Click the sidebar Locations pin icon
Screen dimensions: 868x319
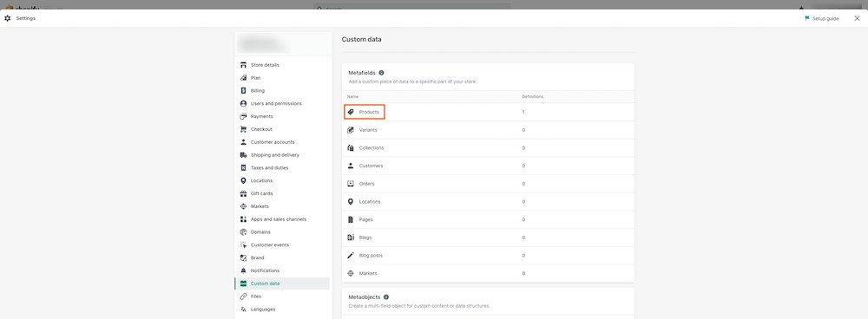tap(244, 181)
